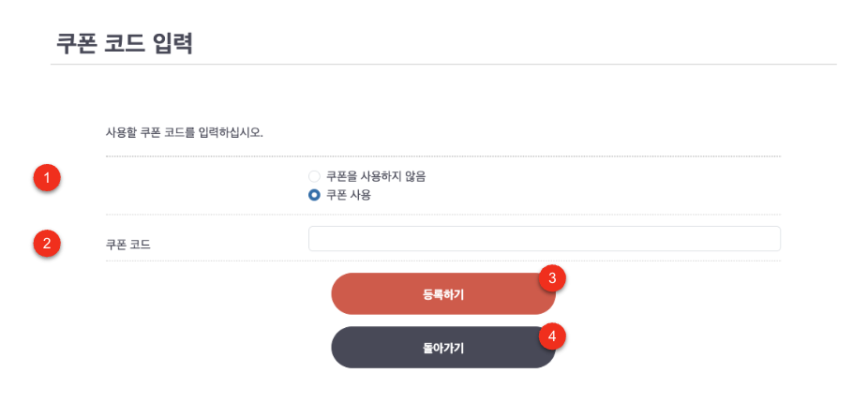Select the "쿠폰을 사용하지 않음" radio button
This screenshot has height=418, width=868.
(315, 176)
